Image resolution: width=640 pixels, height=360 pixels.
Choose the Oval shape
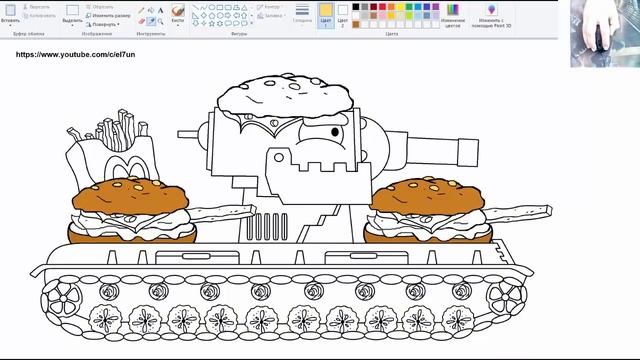click(x=212, y=7)
